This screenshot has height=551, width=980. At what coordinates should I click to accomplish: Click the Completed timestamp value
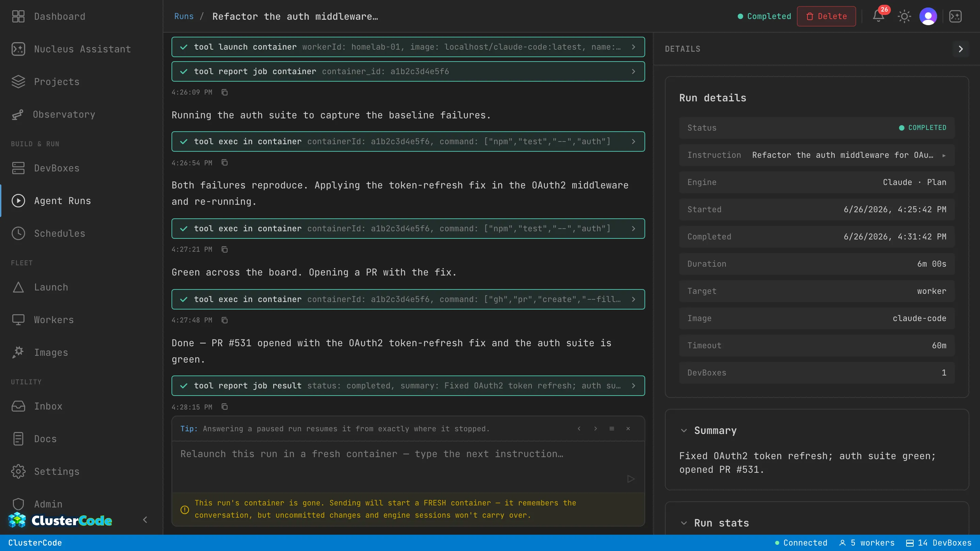[895, 236]
